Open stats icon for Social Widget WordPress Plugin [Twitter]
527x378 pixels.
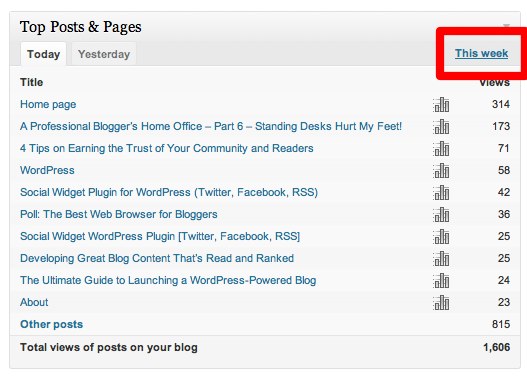(x=441, y=237)
